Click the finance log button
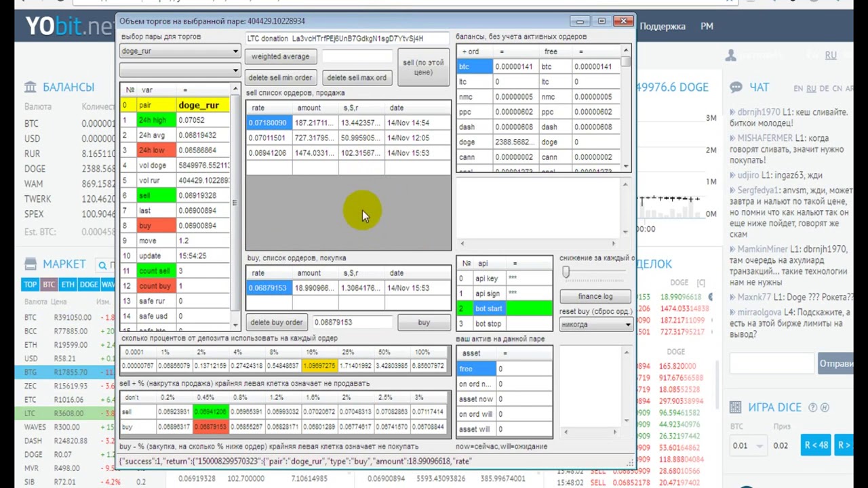The width and height of the screenshot is (868, 488). click(x=595, y=296)
